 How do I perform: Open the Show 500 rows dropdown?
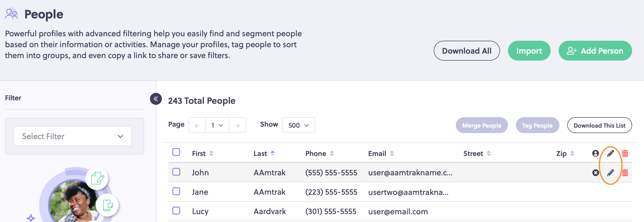pos(298,125)
